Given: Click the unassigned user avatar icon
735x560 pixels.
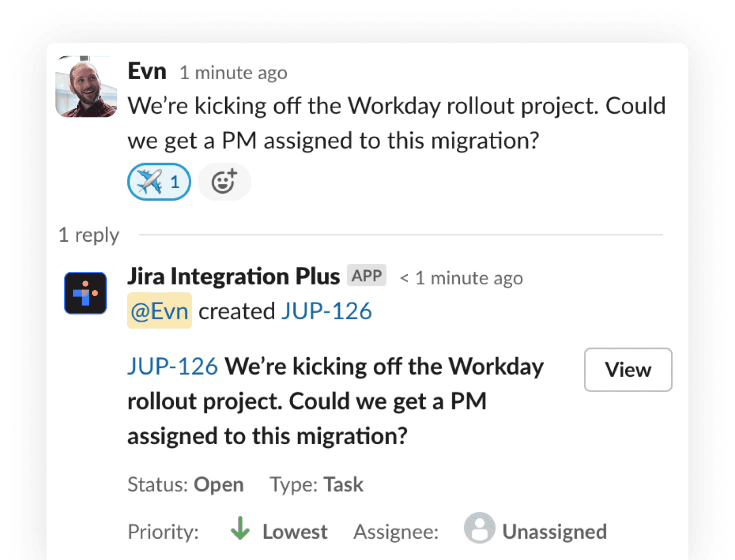Looking at the screenshot, I should [480, 528].
